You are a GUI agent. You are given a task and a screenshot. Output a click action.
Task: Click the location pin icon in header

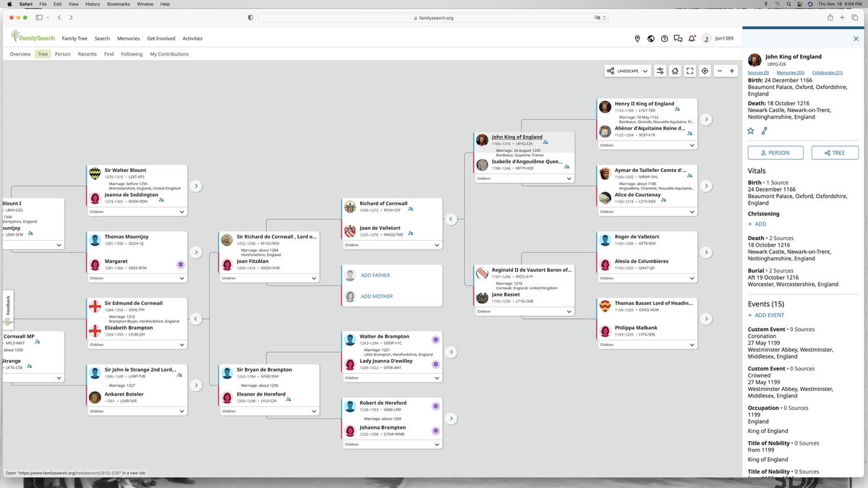click(x=637, y=38)
